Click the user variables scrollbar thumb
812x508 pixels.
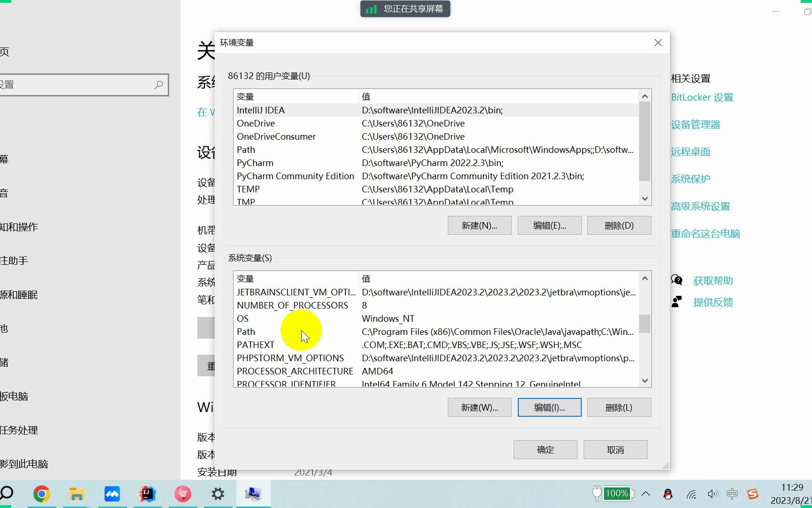point(645,142)
